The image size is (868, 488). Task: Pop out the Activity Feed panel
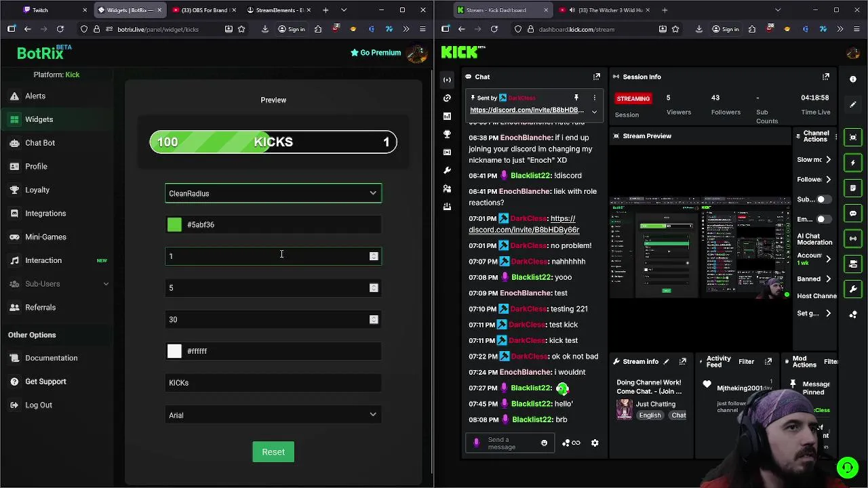coord(768,361)
